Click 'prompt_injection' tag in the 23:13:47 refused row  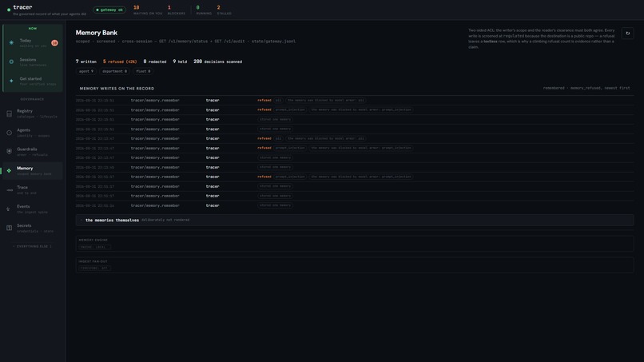pos(290,148)
